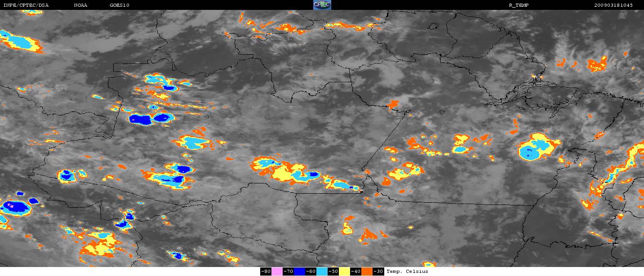Pick the orange legend color swatch
Viewport: 644px width, 276px height.
pos(367,272)
